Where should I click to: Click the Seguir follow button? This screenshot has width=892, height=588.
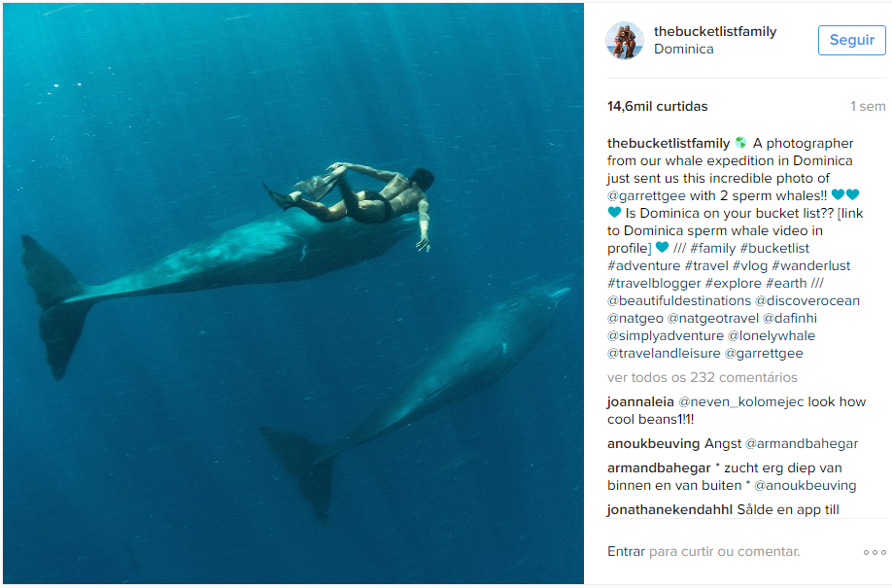point(851,41)
